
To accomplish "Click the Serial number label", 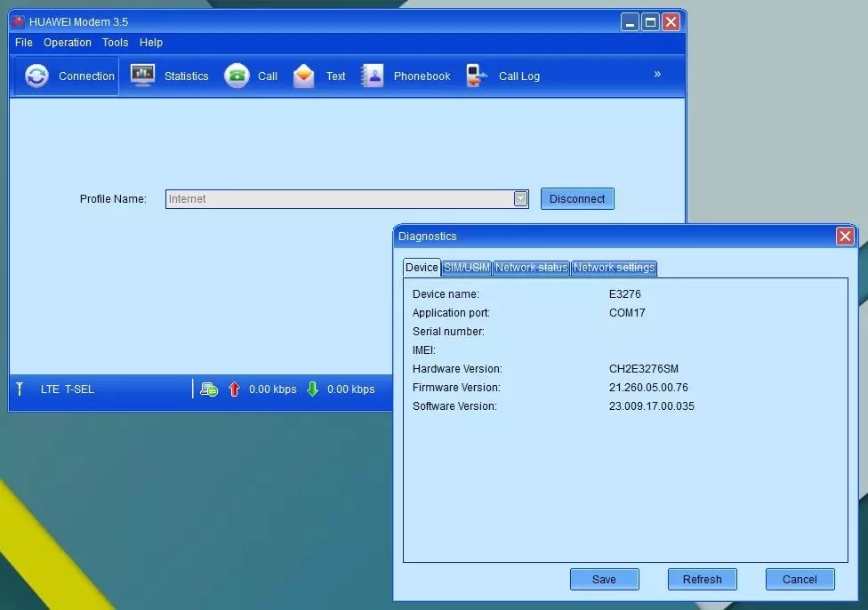I will pos(448,332).
